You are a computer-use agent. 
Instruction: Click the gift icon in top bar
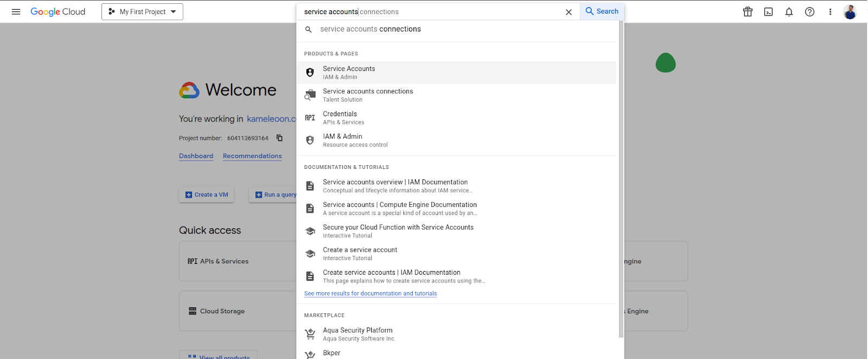[748, 11]
